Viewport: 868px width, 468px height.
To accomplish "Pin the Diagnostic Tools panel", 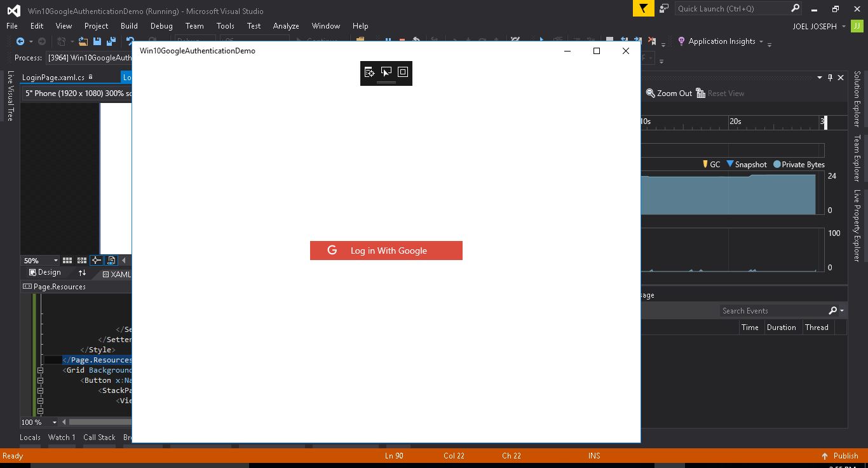I will (830, 78).
